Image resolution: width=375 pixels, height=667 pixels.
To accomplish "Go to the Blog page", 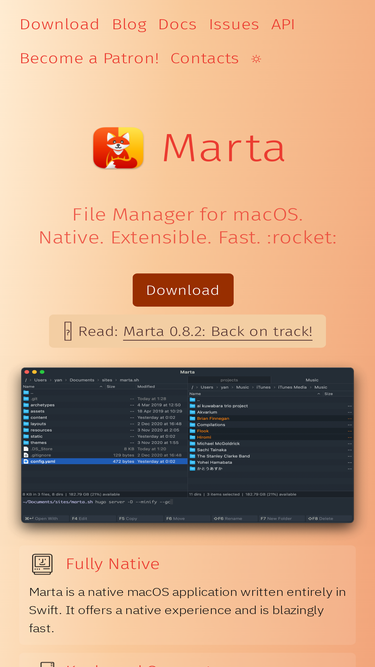I will (x=129, y=24).
